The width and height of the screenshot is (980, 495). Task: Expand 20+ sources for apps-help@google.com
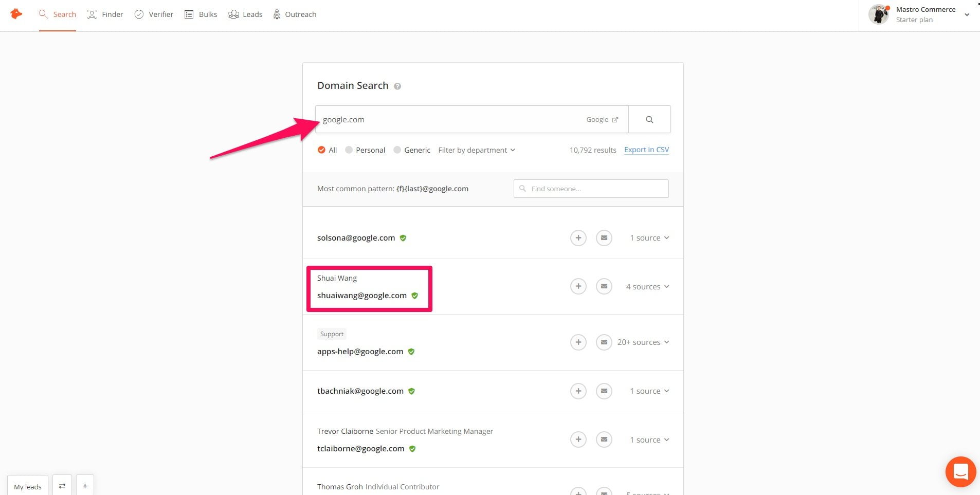[x=643, y=342]
